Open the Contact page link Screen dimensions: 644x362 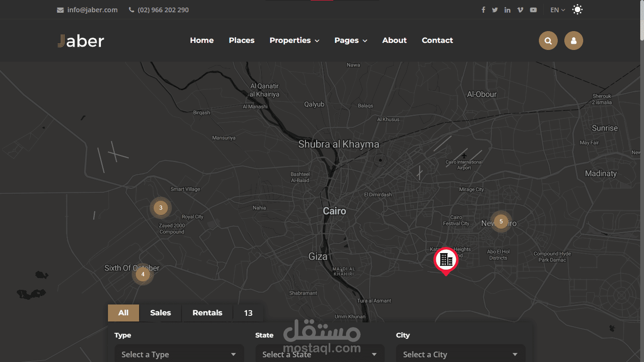point(438,41)
